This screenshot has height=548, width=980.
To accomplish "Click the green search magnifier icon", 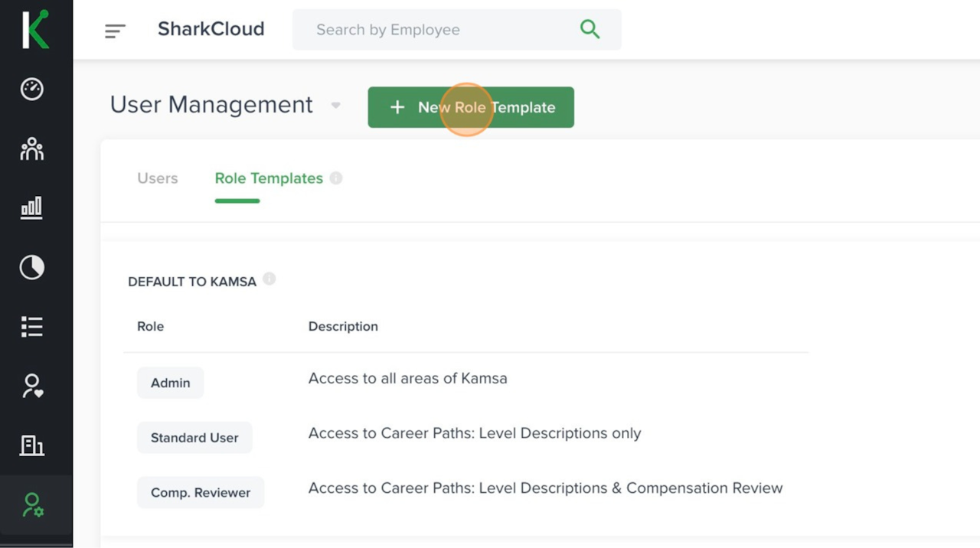I will (x=590, y=29).
